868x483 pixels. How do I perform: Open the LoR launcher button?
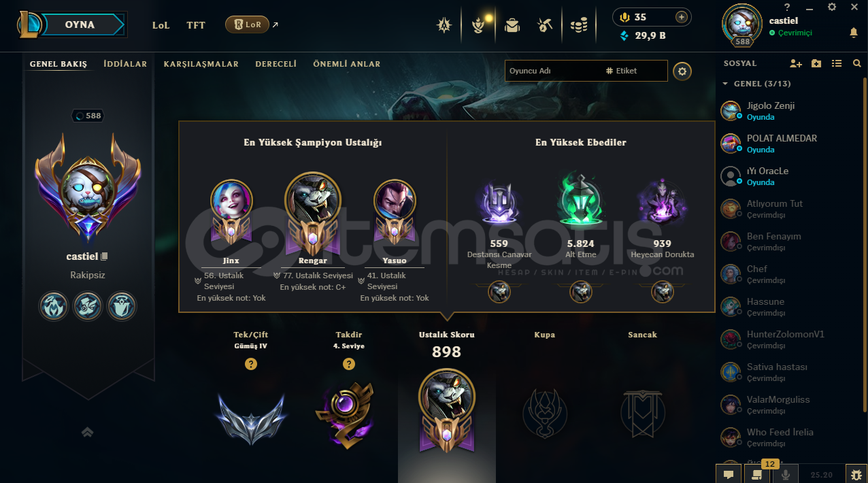click(247, 24)
